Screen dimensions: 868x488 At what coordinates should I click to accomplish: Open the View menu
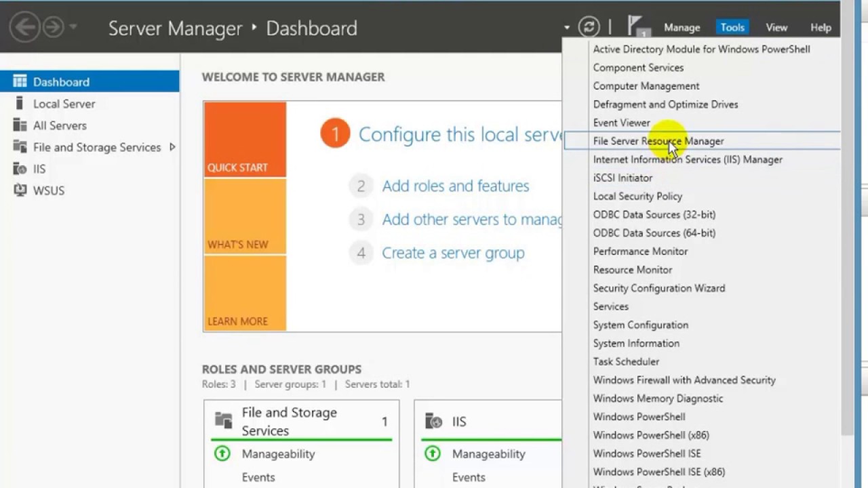(x=776, y=28)
